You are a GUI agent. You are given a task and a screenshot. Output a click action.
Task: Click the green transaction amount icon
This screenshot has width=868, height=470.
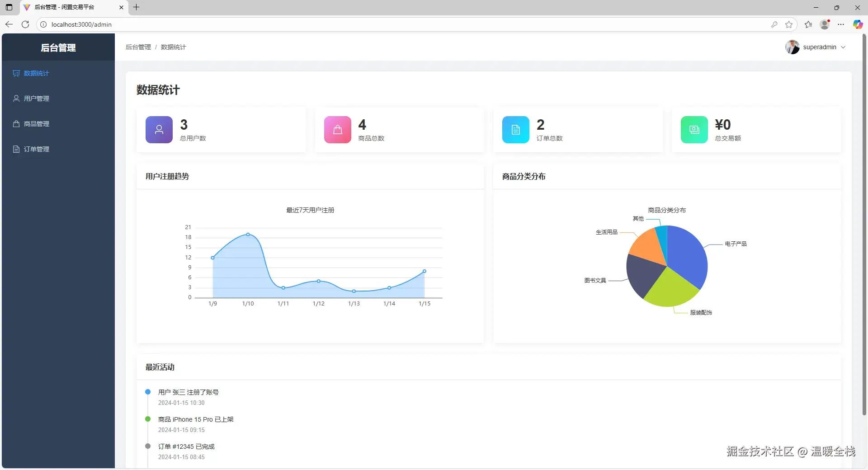click(694, 130)
